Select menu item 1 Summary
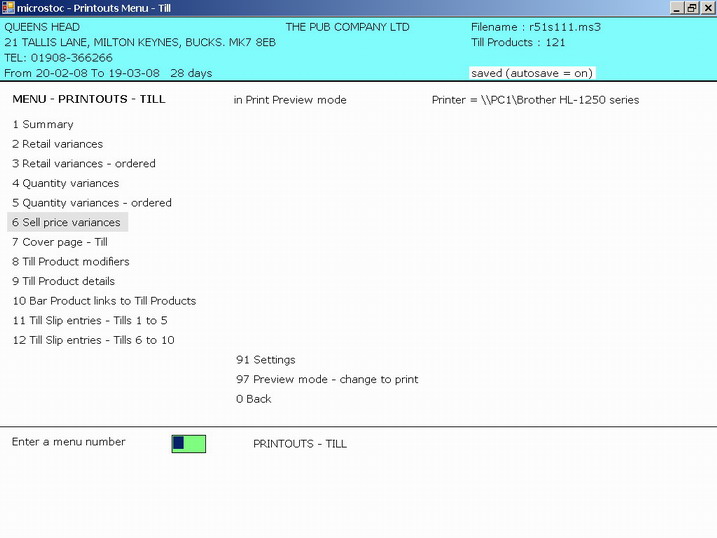Viewport: 717px width, 538px height. [43, 125]
